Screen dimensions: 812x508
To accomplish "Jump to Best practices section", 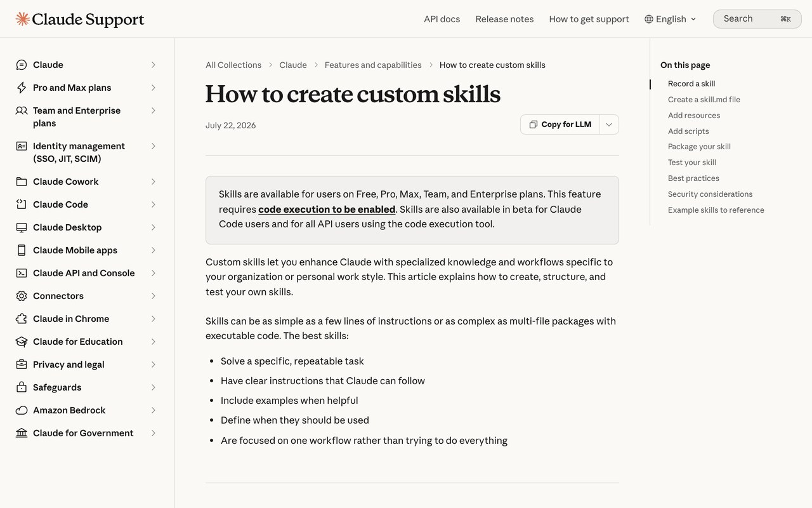I will click(693, 178).
